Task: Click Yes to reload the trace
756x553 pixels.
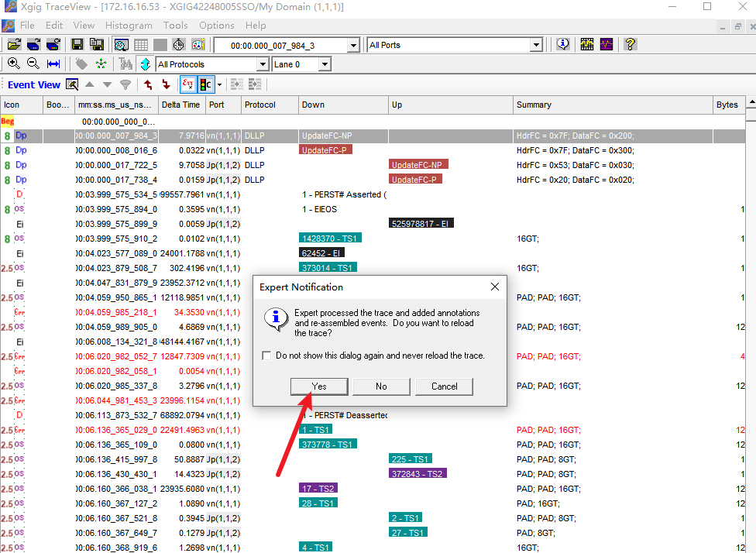Action: [319, 386]
